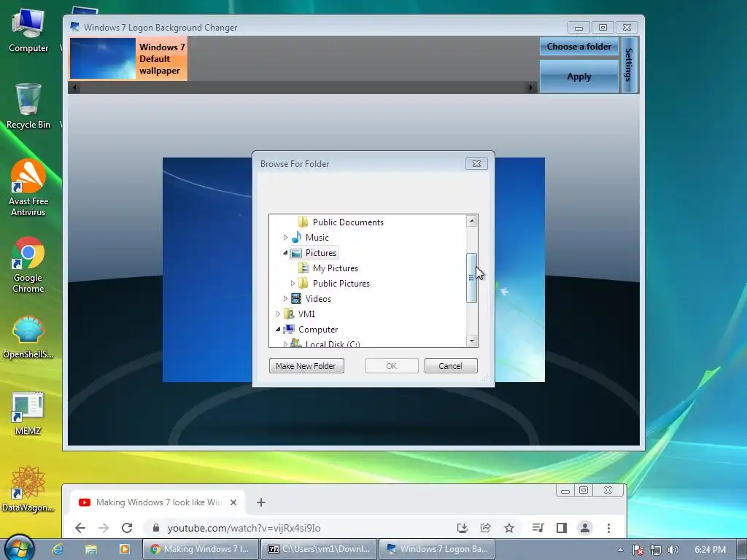Click wallpaper strip right scroll arrow
The width and height of the screenshot is (747, 560).
pyautogui.click(x=530, y=87)
